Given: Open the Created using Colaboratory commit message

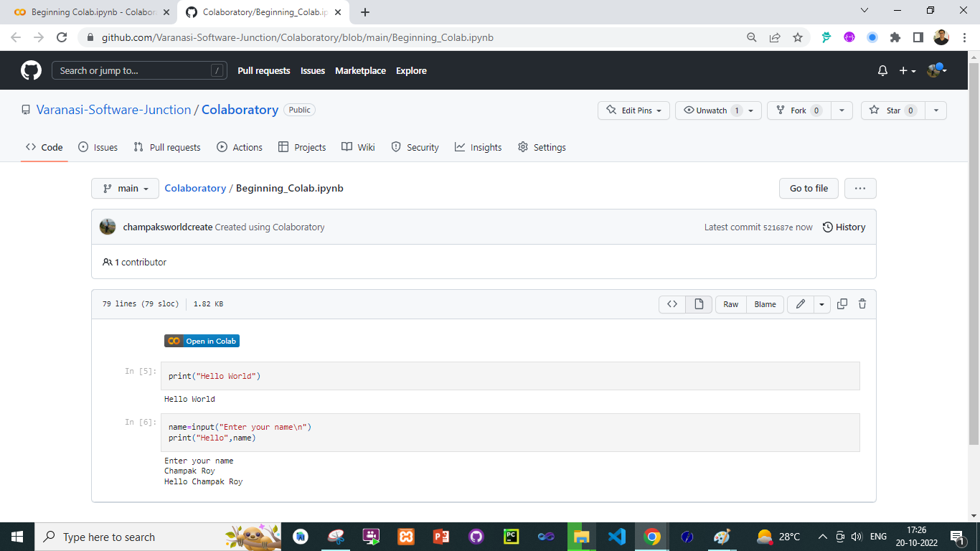Looking at the screenshot, I should tap(270, 227).
